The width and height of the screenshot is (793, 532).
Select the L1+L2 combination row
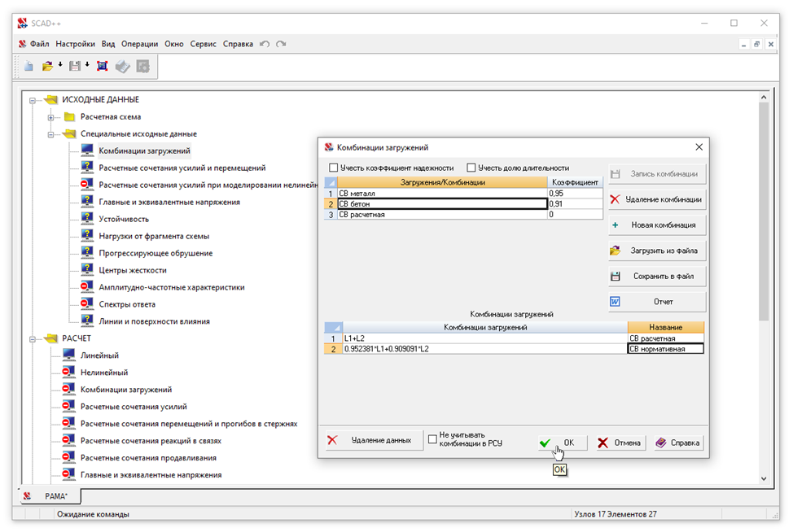pyautogui.click(x=513, y=338)
